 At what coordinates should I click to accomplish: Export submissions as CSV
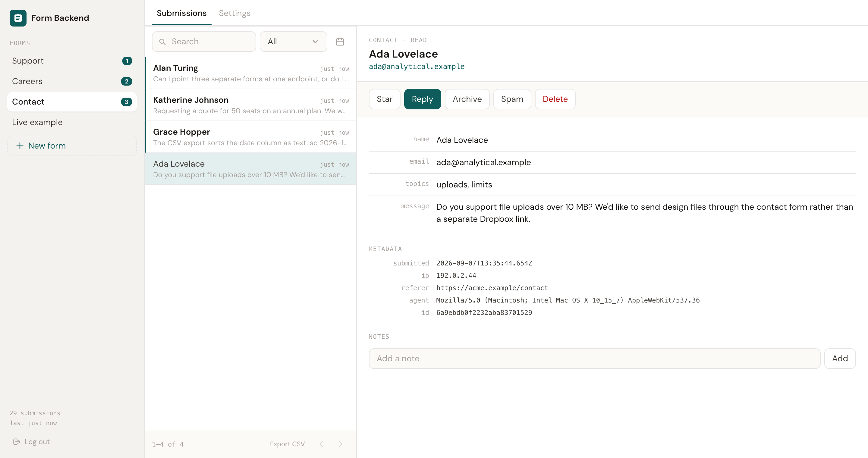287,444
